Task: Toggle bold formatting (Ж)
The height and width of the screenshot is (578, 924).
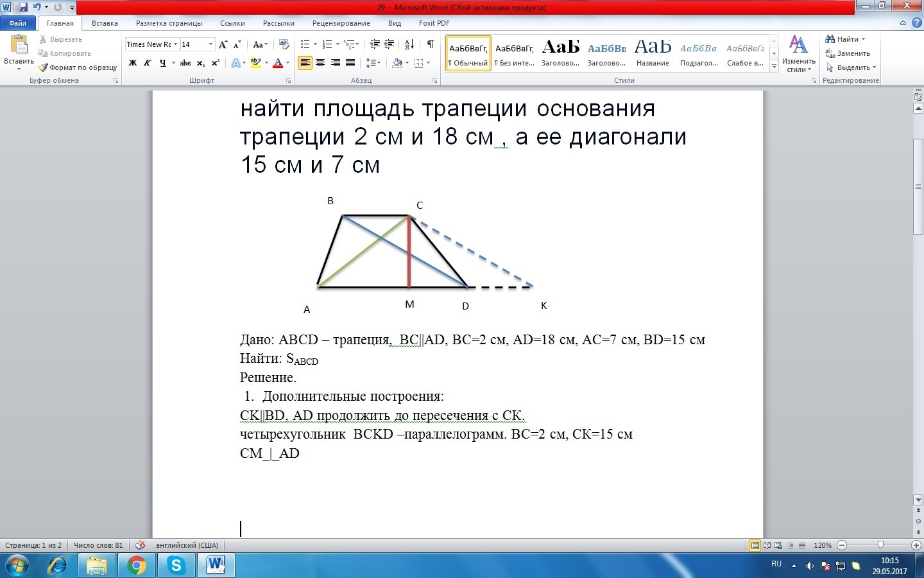Action: 133,63
